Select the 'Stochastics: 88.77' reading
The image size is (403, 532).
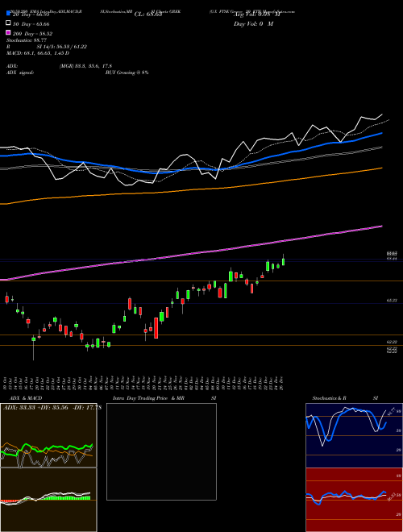click(27, 40)
